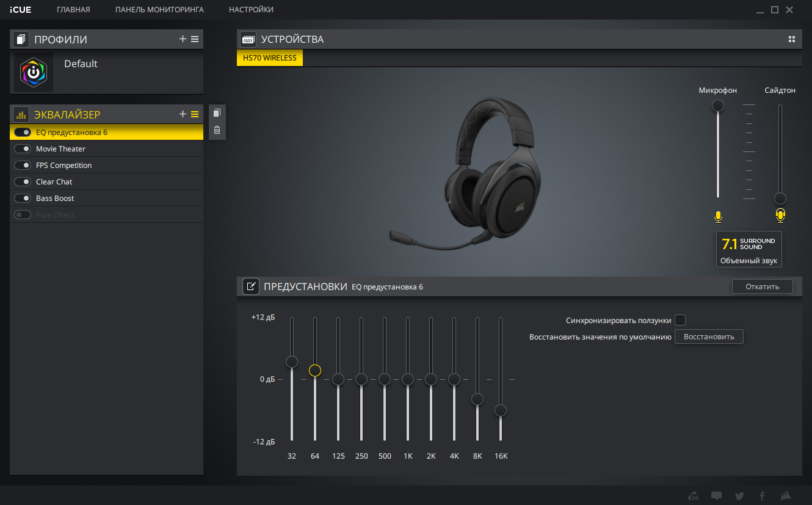Open ПАНЕЛЬ МОНИТОРИНГА menu

159,10
